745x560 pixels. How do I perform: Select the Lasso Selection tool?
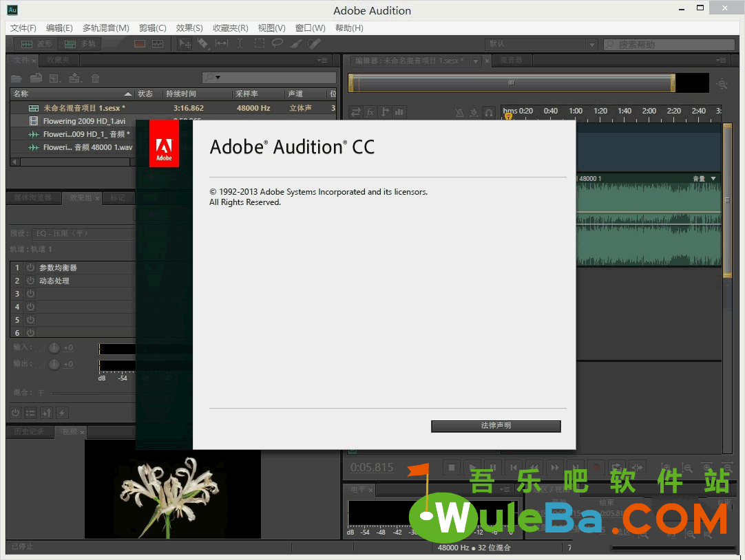[x=277, y=43]
